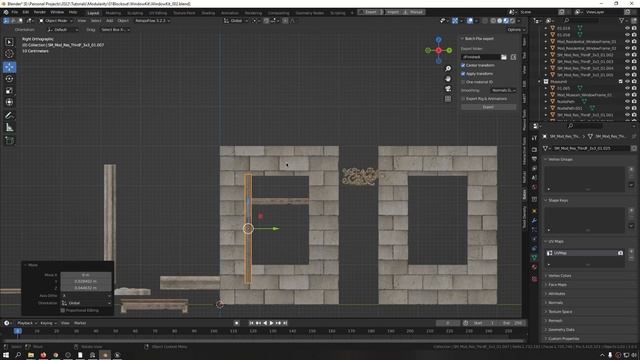
Task: Toggle X-ray mode in the viewport header
Action: pyautogui.click(x=485, y=20)
